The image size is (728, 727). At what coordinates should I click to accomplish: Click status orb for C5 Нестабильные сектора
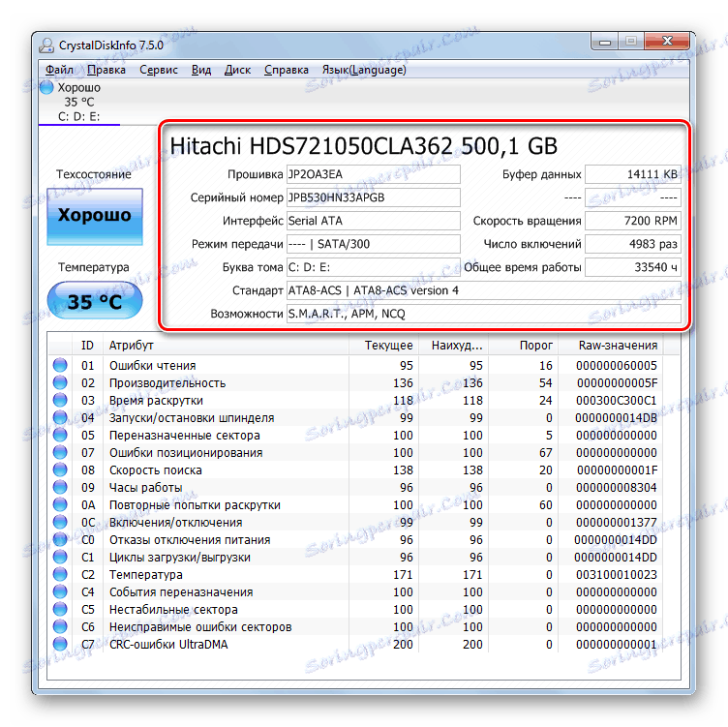click(60, 609)
